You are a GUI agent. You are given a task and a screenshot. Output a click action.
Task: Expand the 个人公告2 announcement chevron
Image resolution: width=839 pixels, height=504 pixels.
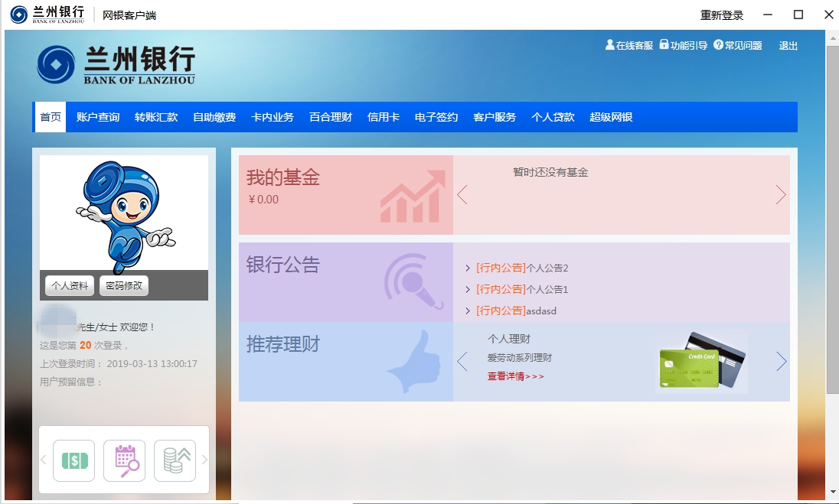pyautogui.click(x=468, y=268)
